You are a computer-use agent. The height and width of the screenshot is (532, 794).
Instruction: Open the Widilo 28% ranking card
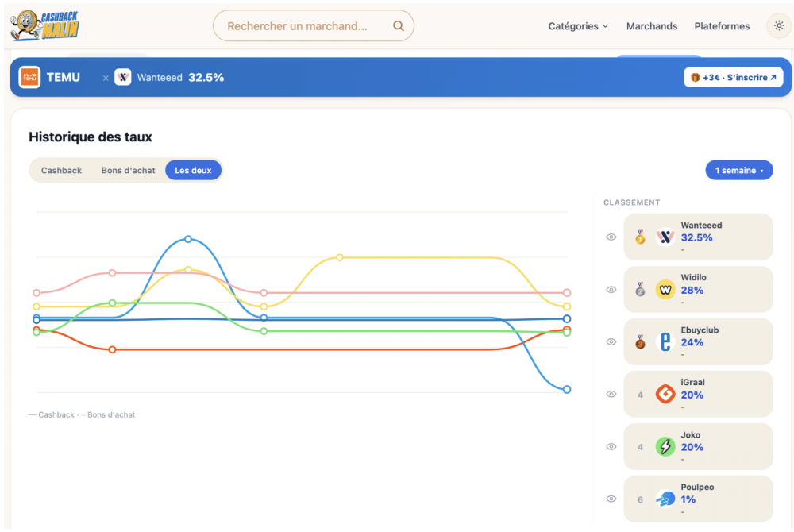tap(698, 290)
